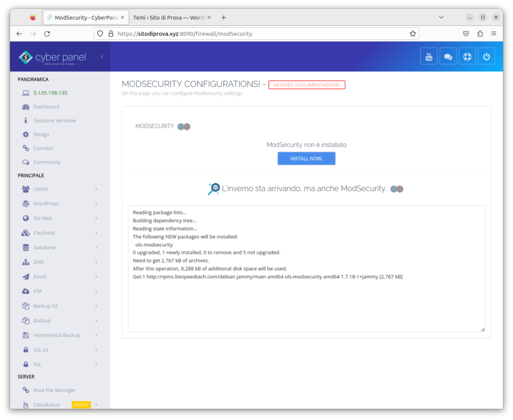Expand the Email submenu chevron
Screen dimensions: 513x420
coord(96,277)
